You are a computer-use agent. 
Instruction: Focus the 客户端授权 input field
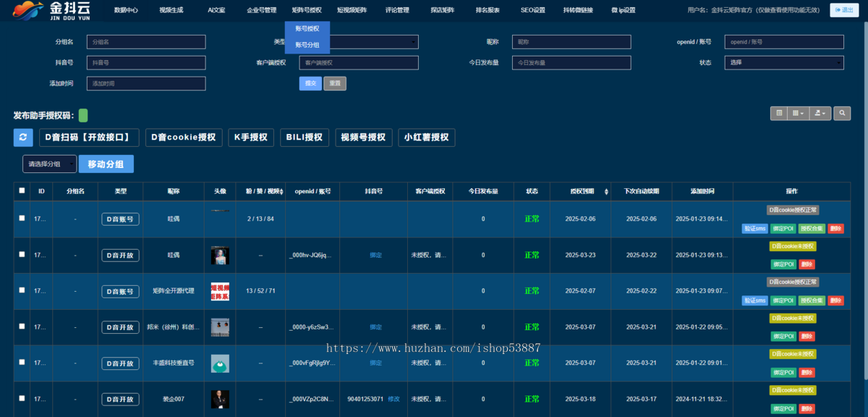(x=359, y=62)
